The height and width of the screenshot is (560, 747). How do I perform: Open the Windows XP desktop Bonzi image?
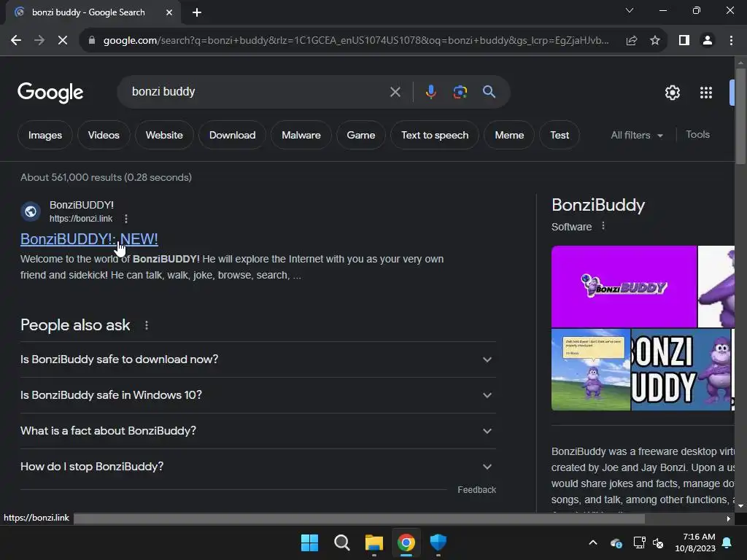[591, 370]
